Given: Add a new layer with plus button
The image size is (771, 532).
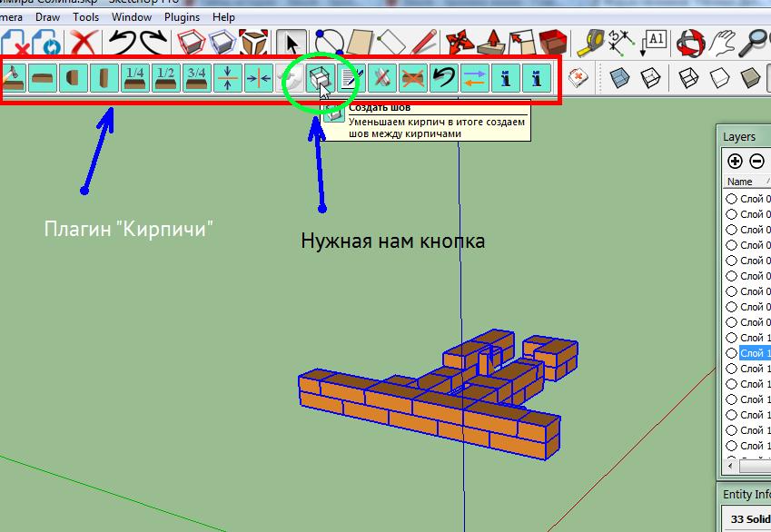Looking at the screenshot, I should tap(735, 161).
